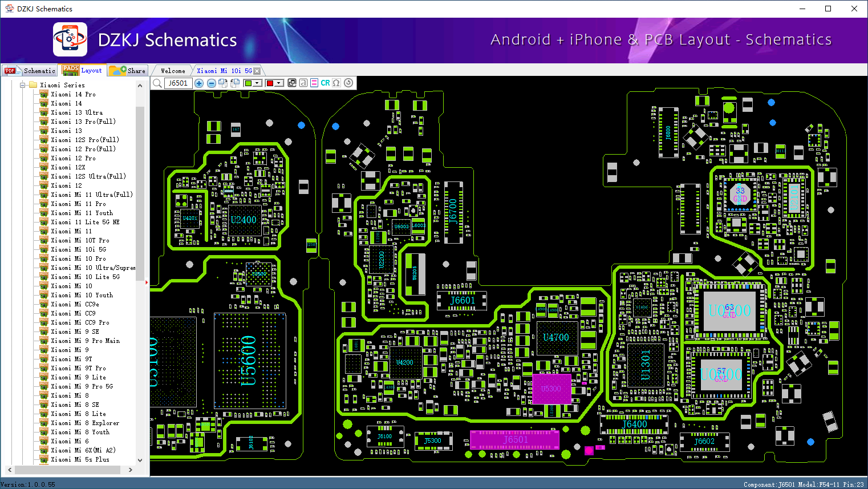Click the overlapping windows toolbar icon
This screenshot has height=489, width=868.
[292, 83]
